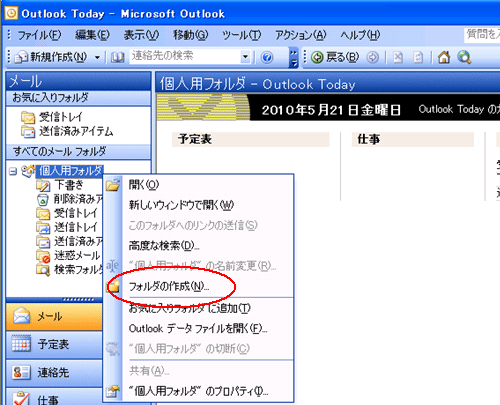Screen dimensions: 500x405
Task: Choose "個人用フォルダ" のプロパティ entry
Action: pyautogui.click(x=198, y=391)
